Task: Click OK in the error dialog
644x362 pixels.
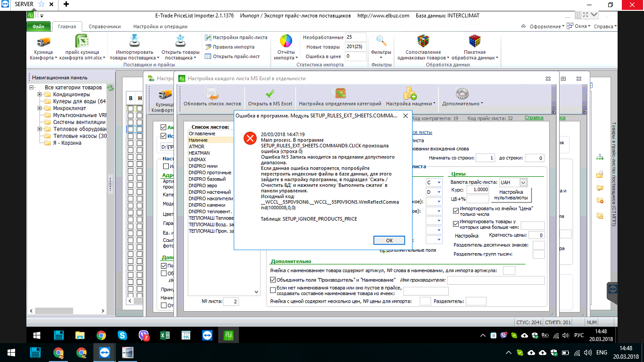Action: coord(389,240)
